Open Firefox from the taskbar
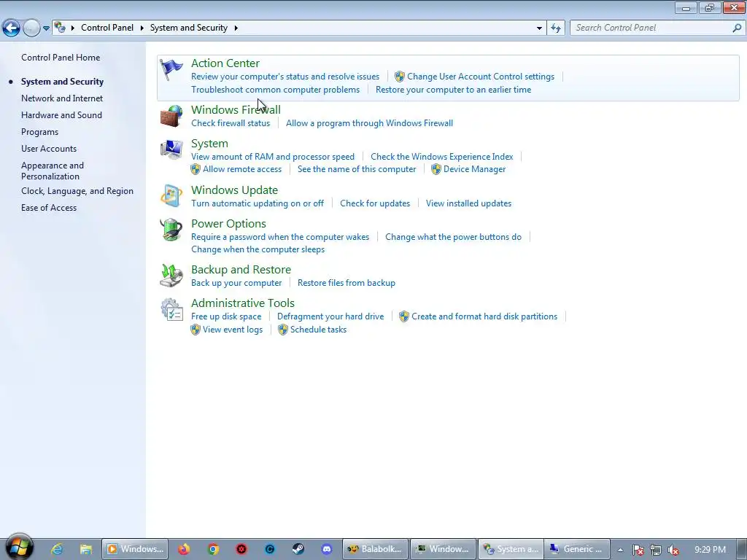Viewport: 747px width, 560px height. coord(183,549)
